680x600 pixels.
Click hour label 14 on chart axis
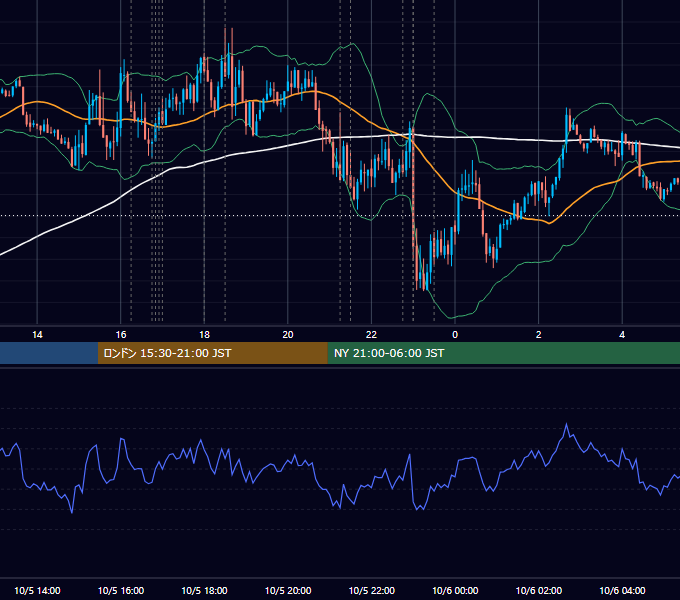37,335
